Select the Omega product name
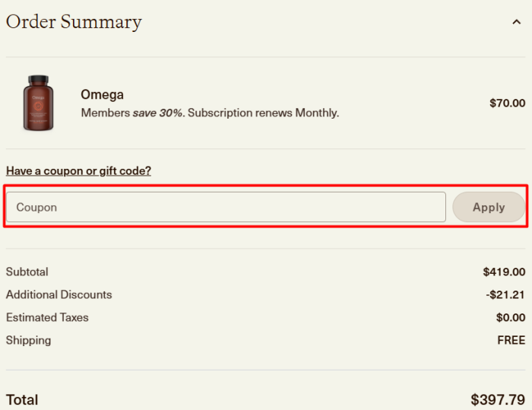This screenshot has height=410, width=532. coord(102,95)
